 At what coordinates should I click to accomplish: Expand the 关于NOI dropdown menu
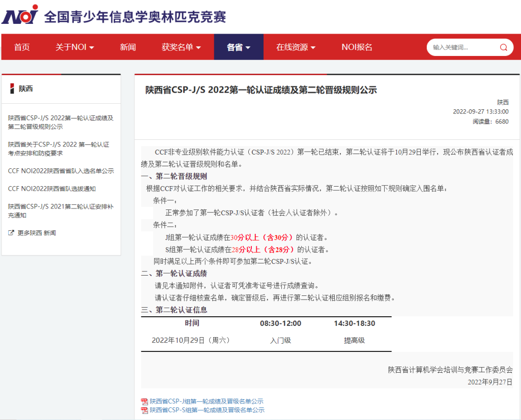click(x=74, y=47)
